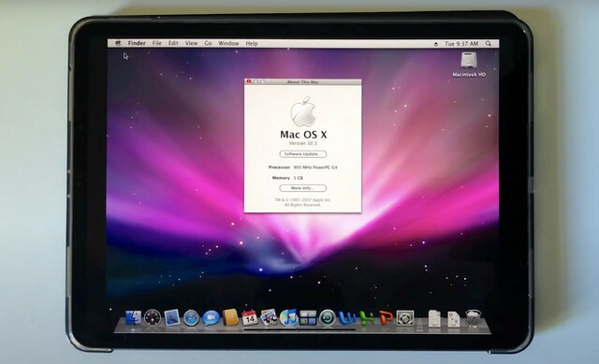Image resolution: width=599 pixels, height=364 pixels.
Task: Click the Software Update button
Action: coord(303,153)
